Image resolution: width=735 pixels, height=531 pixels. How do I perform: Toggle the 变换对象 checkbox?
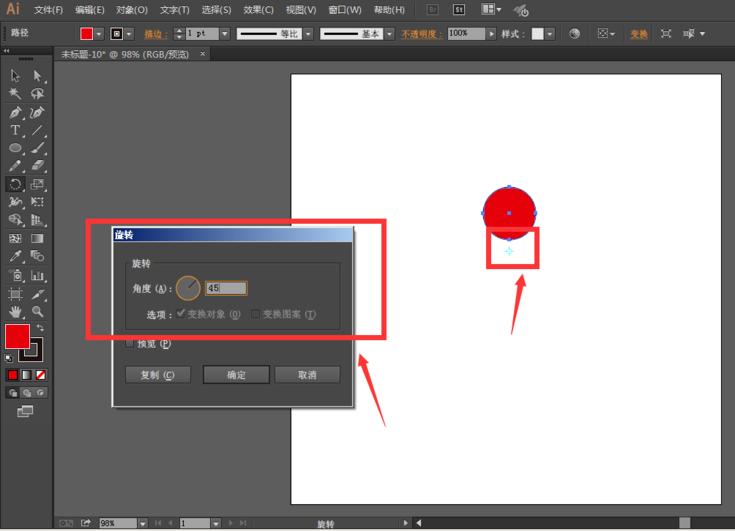[181, 314]
